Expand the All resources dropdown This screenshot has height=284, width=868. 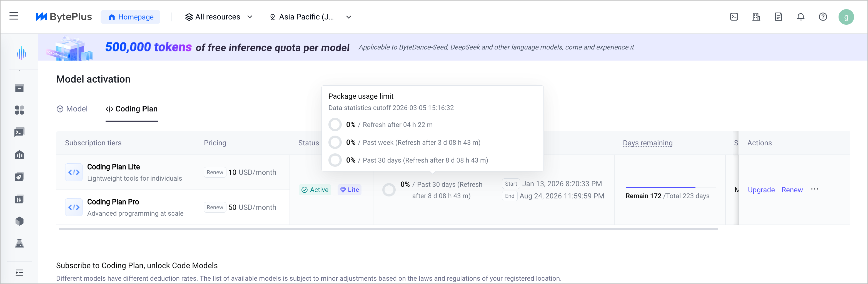(x=219, y=17)
